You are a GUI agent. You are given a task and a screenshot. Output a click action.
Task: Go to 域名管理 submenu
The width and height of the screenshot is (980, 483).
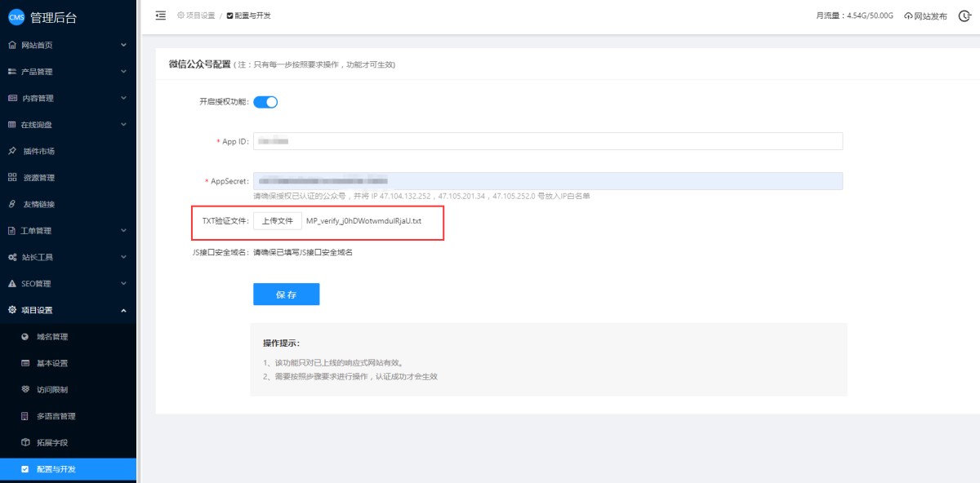[68, 336]
